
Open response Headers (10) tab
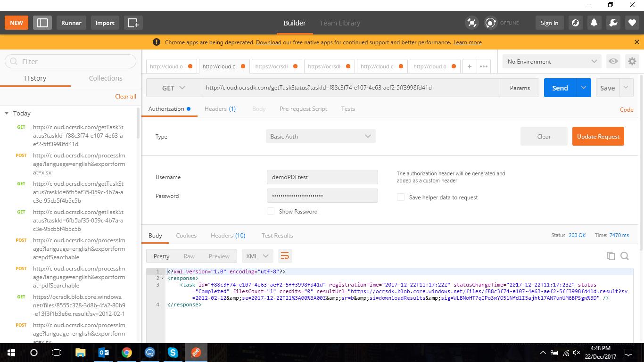click(228, 235)
